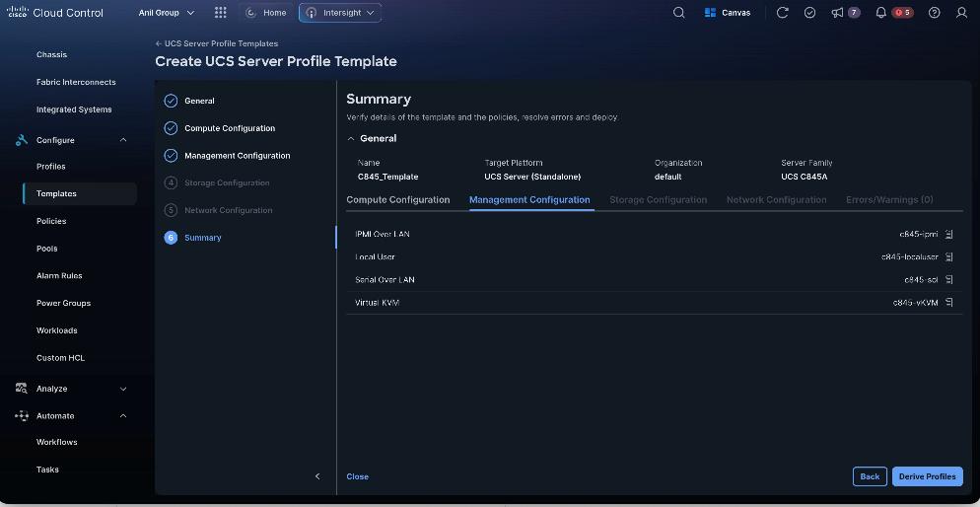Click the Local User row label
The height and width of the screenshot is (507, 980).
point(375,256)
